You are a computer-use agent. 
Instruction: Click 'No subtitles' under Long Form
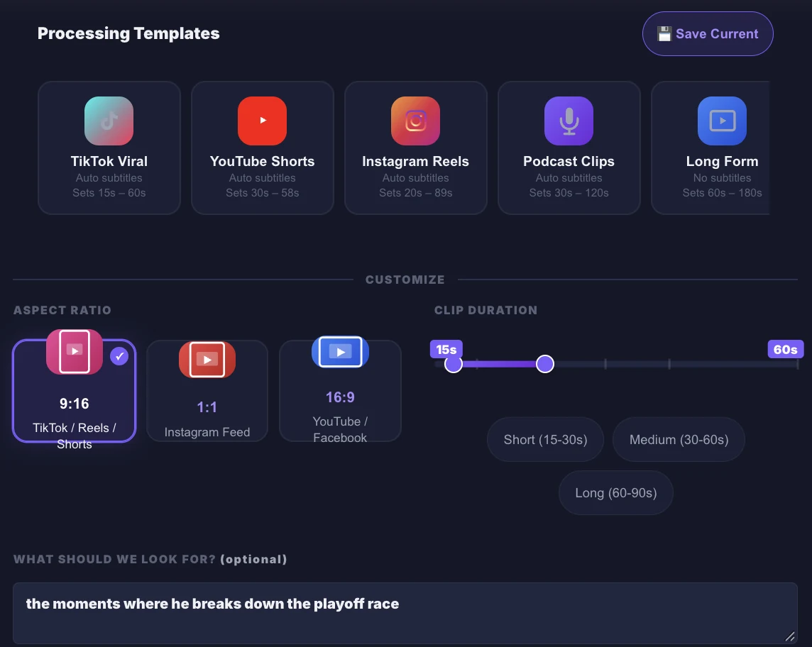pyautogui.click(x=722, y=177)
